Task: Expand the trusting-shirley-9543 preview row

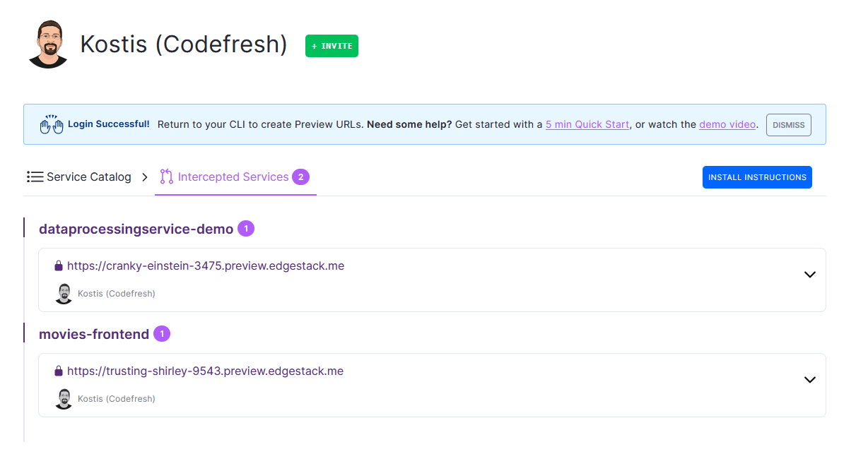Action: 810,380
